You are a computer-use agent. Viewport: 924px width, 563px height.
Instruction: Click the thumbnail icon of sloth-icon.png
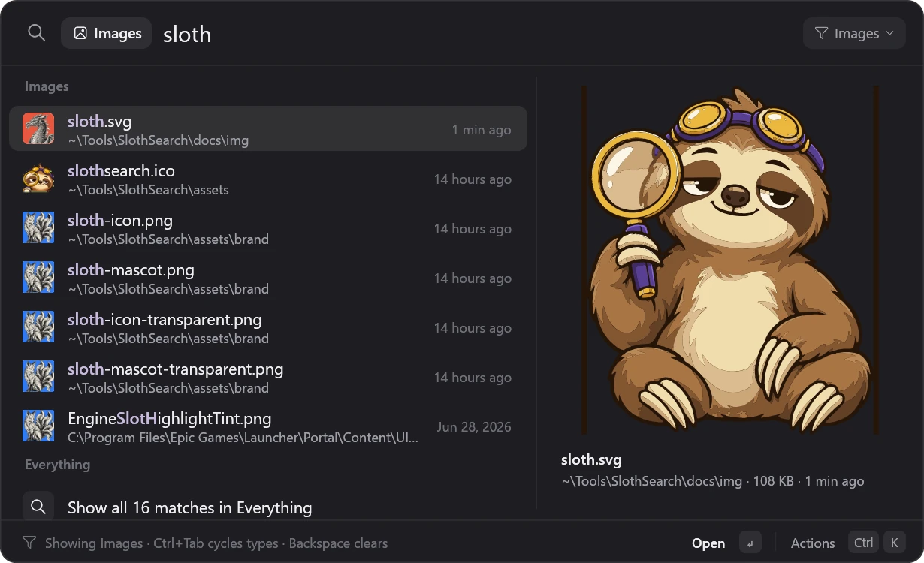pyautogui.click(x=38, y=227)
